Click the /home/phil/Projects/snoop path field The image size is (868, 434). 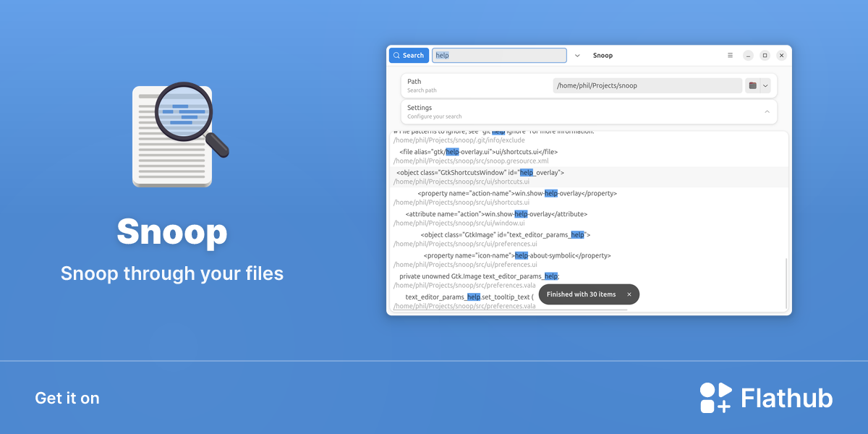point(647,85)
